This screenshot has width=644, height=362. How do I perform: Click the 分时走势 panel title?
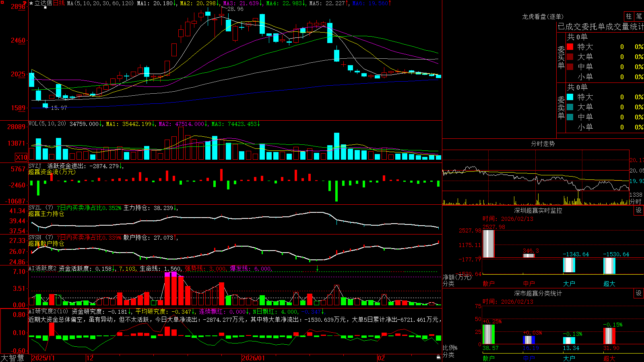pyautogui.click(x=543, y=144)
